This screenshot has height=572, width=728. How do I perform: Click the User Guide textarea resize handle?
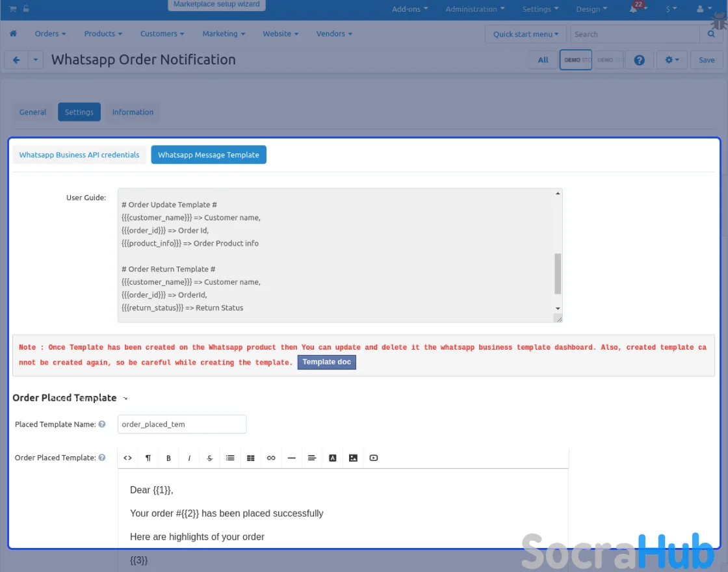coord(559,318)
